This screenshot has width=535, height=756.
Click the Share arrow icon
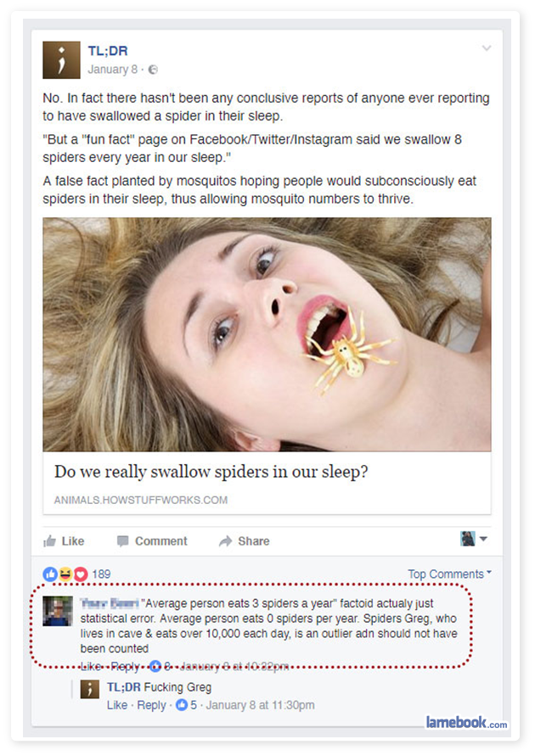pyautogui.click(x=225, y=541)
